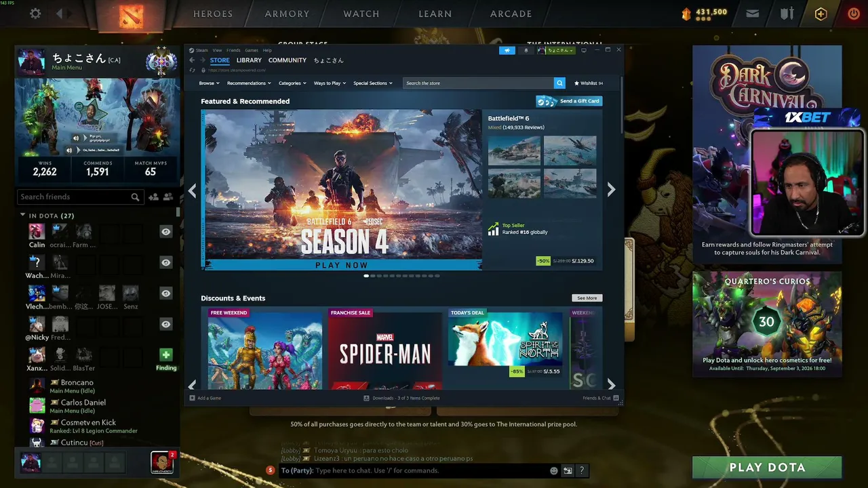
Task: Open the Special Sections dropdown
Action: point(372,83)
